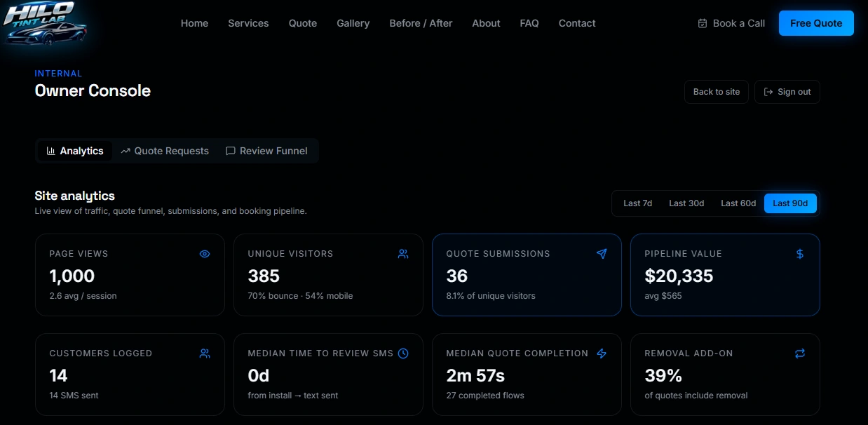Click the 2m 57s completion value
The height and width of the screenshot is (425, 868).
pos(475,375)
